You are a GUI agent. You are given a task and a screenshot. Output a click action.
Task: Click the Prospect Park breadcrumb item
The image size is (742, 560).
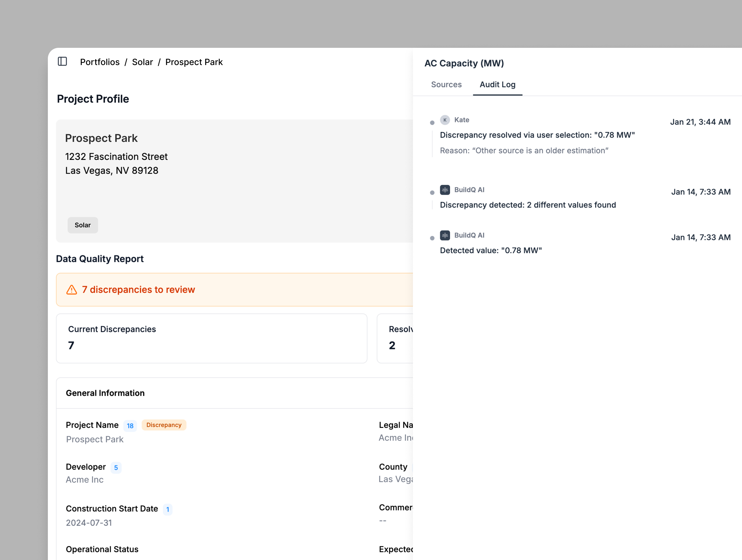click(194, 62)
